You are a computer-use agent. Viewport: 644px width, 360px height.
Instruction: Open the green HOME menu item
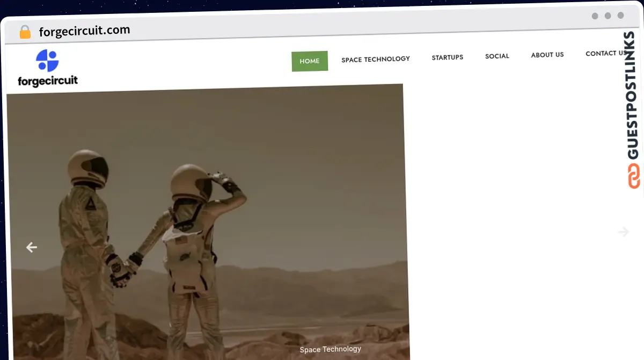coord(309,61)
